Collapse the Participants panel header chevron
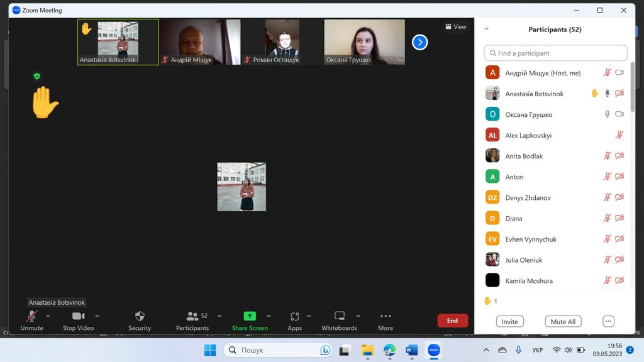 click(486, 29)
